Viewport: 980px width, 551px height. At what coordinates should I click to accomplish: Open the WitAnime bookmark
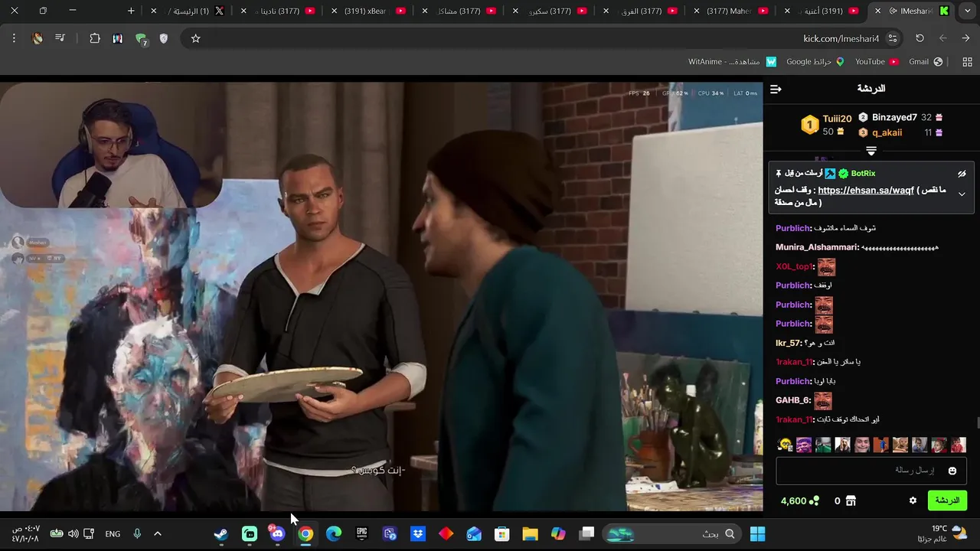click(x=732, y=62)
